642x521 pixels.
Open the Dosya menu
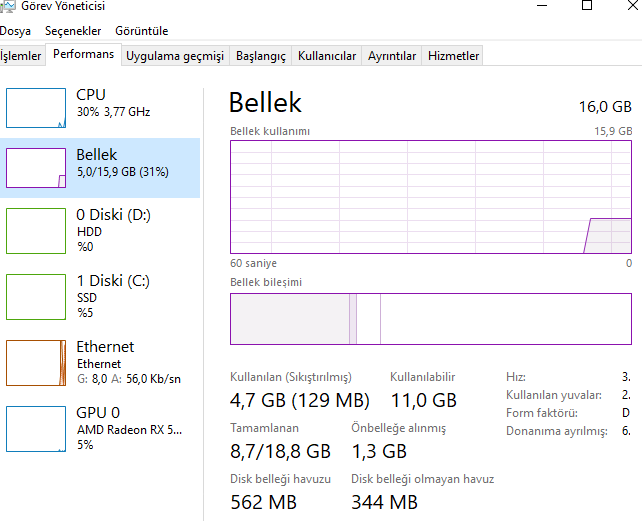[x=15, y=31]
